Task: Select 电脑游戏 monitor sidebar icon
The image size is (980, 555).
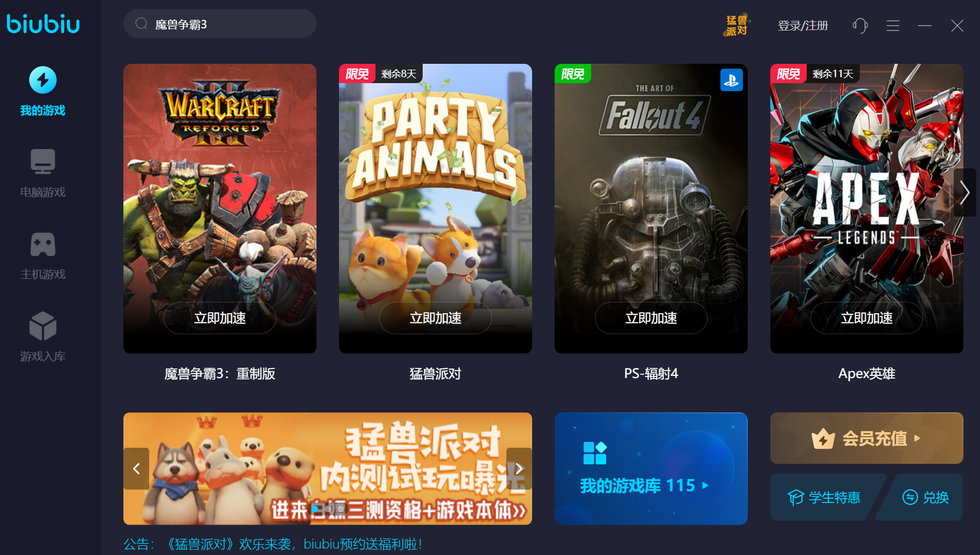Action: point(43,161)
